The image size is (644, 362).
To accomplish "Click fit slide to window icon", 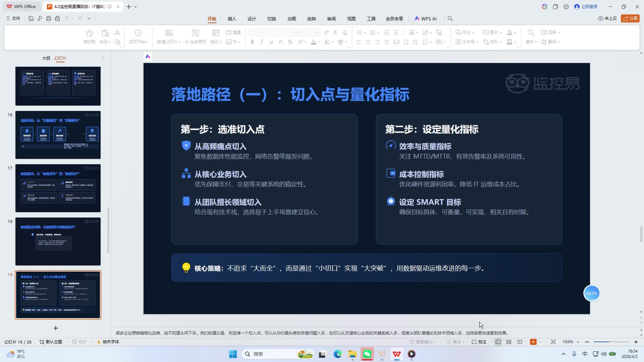I will coord(553,342).
